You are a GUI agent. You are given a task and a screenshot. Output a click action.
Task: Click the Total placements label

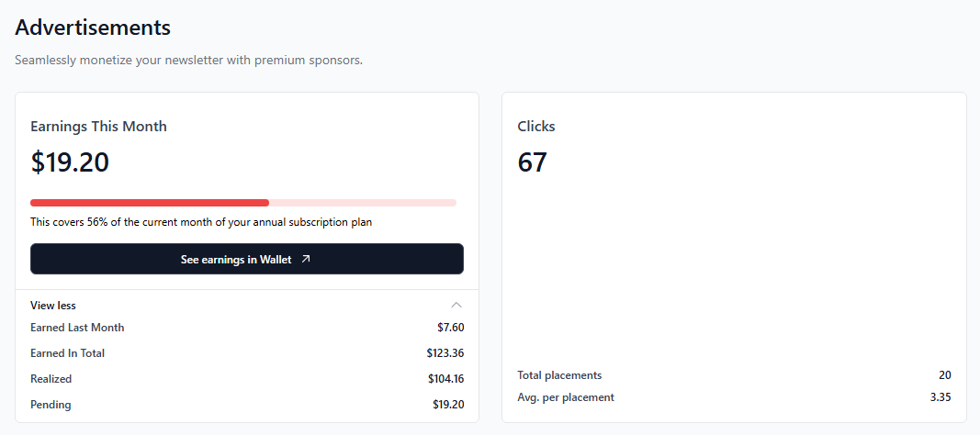coord(559,375)
